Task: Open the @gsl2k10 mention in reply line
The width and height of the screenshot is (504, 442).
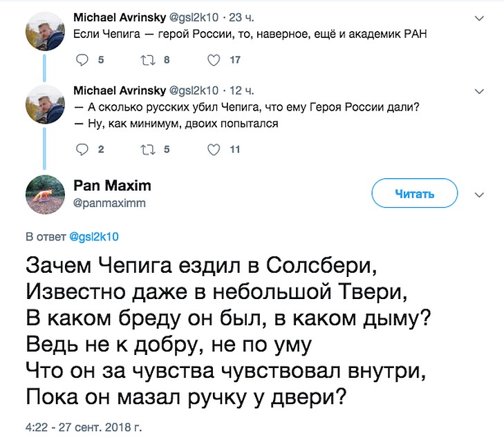Action: click(x=94, y=237)
